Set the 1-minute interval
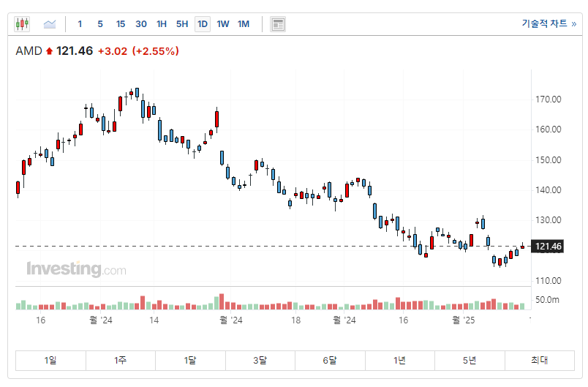 [x=80, y=24]
